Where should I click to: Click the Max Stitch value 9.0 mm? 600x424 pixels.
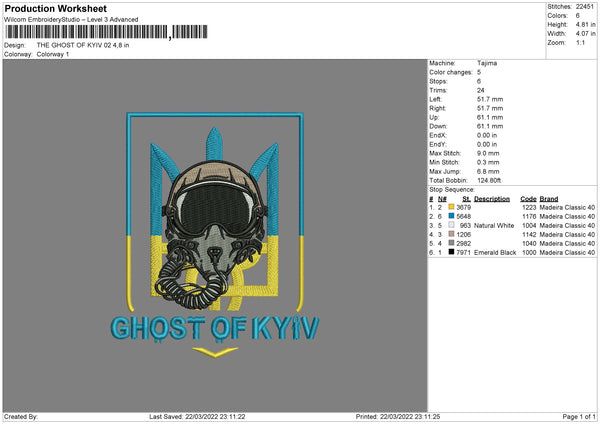[488, 153]
